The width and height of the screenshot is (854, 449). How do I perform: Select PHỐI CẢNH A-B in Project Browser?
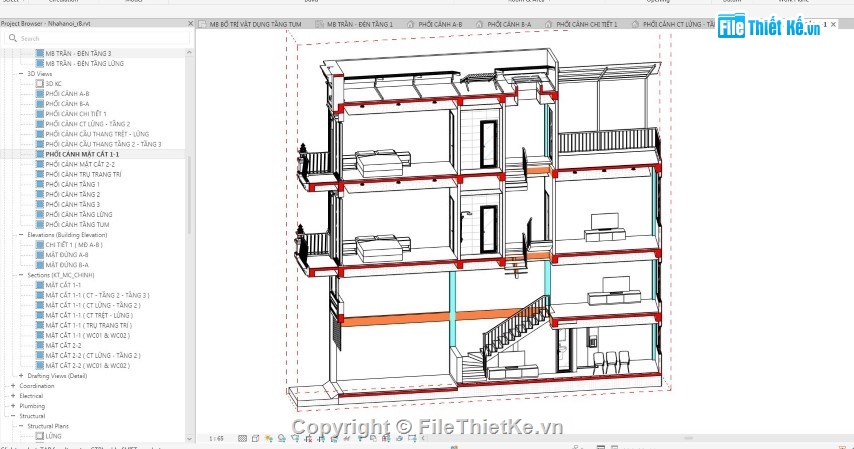pyautogui.click(x=67, y=94)
